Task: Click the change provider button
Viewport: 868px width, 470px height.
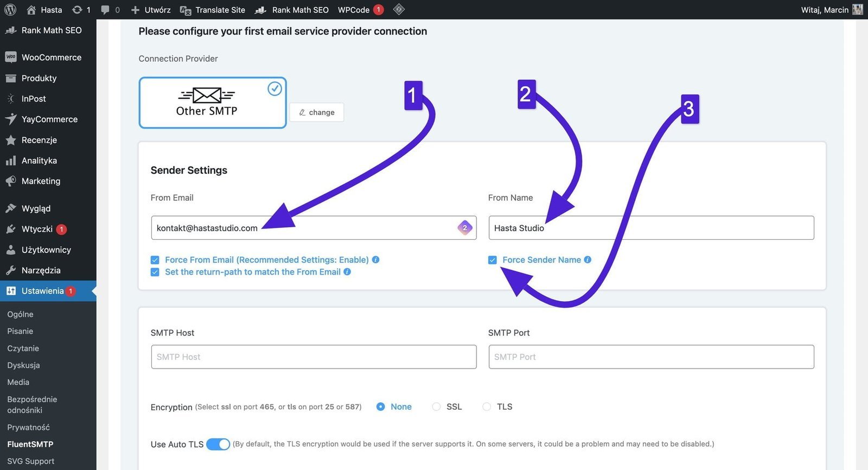Action: point(317,112)
